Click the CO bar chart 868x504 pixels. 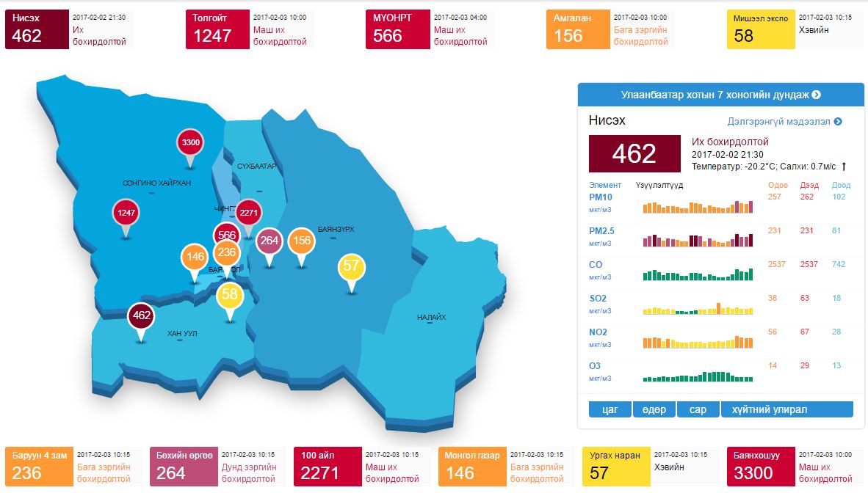pos(698,273)
